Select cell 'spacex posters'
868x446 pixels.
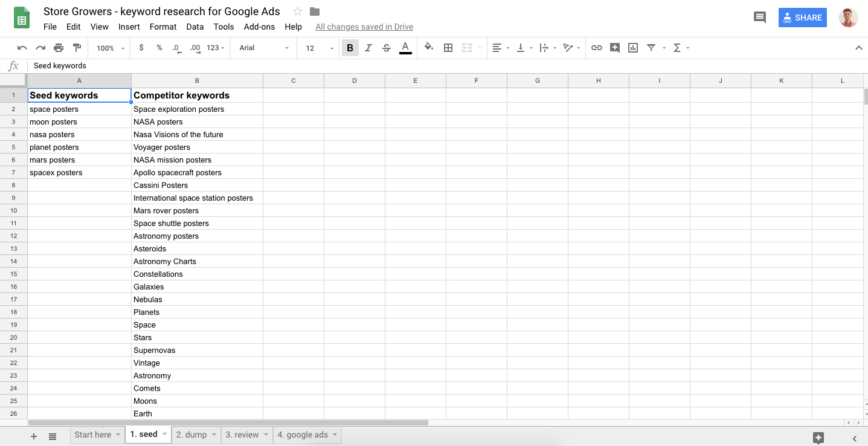click(79, 173)
